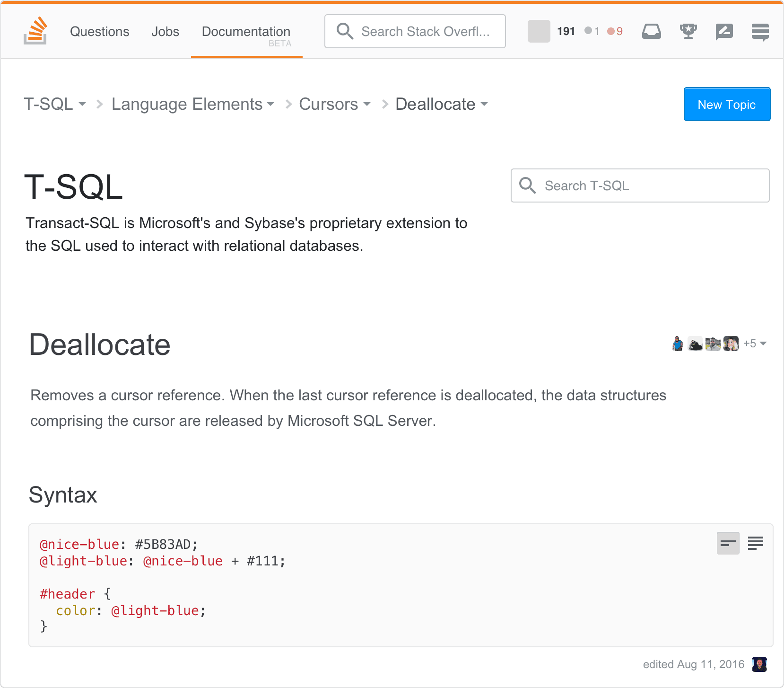Toggle compact view of the Syntax code block

point(727,543)
